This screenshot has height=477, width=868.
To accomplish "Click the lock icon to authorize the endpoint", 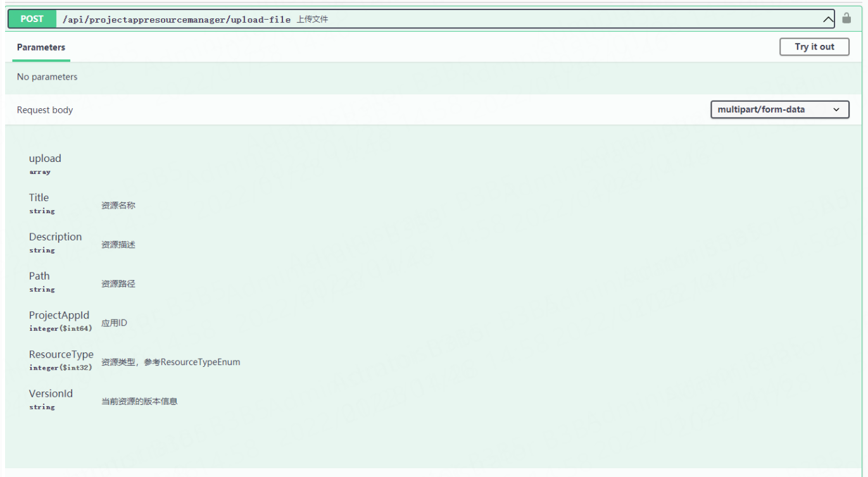I will coord(846,18).
